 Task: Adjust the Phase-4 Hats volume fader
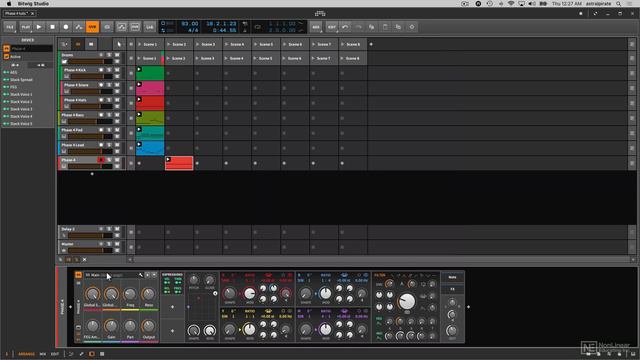click(x=90, y=107)
